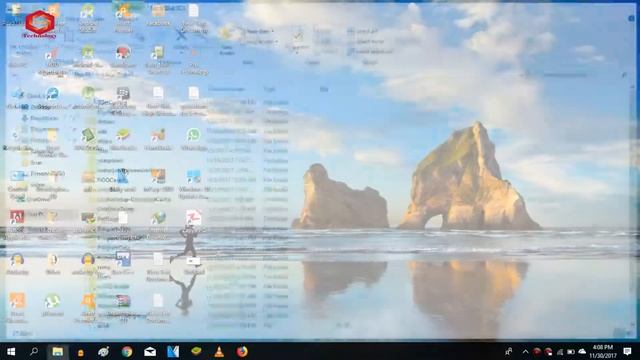Open File Explorer from the taskbar
The height and width of the screenshot is (360, 640).
(x=58, y=351)
